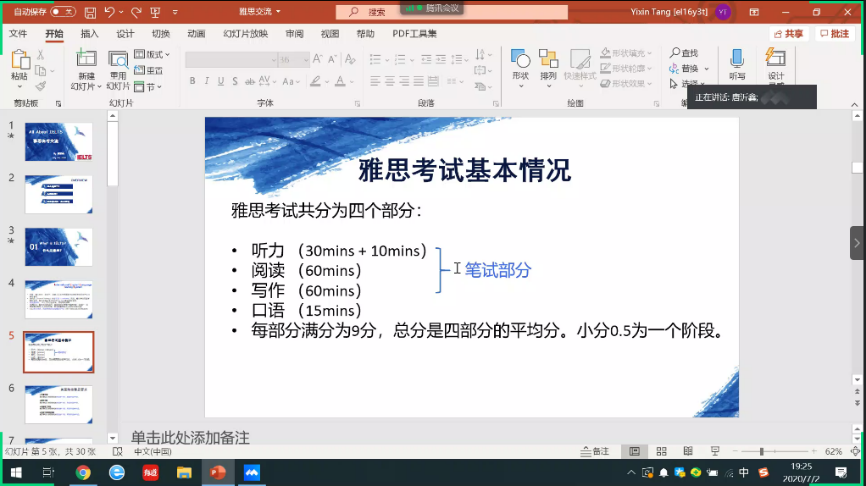Click the 听写 dictate microphone icon
Viewport: 866px width, 486px height.
pyautogui.click(x=737, y=58)
